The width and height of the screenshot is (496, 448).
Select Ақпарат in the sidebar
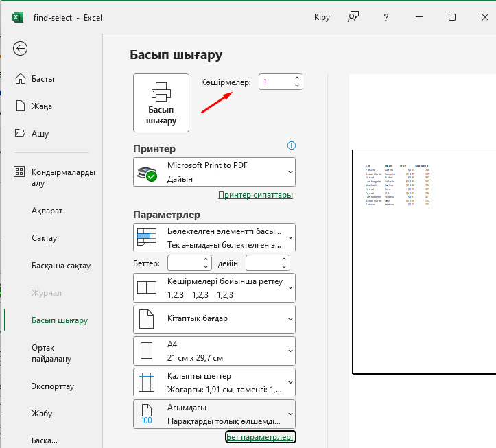tap(47, 211)
